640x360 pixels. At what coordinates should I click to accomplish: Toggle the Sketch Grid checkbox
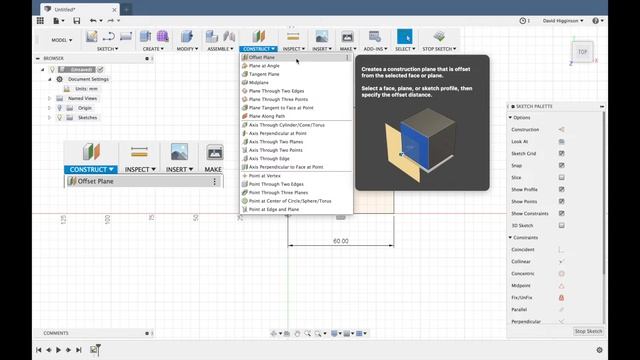(561, 153)
